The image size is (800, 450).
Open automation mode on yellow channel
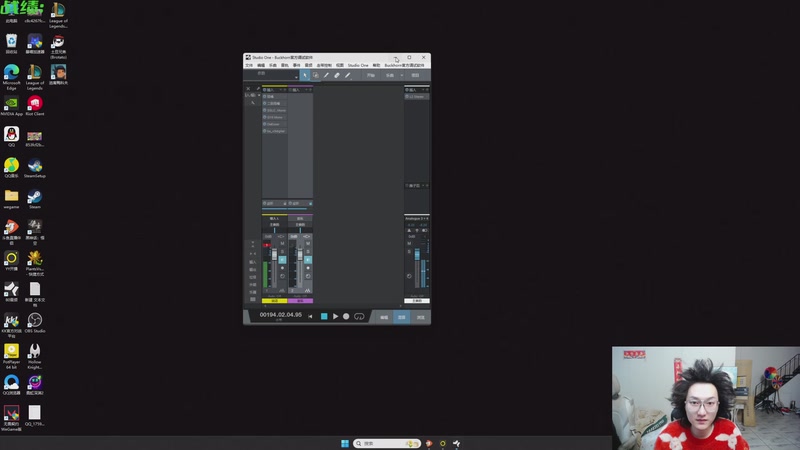(x=274, y=296)
